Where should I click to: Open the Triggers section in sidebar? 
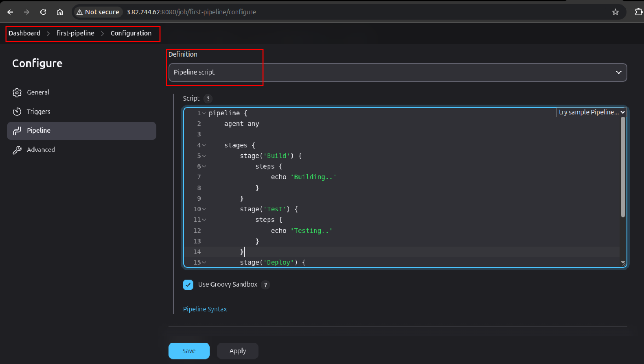(x=81, y=112)
